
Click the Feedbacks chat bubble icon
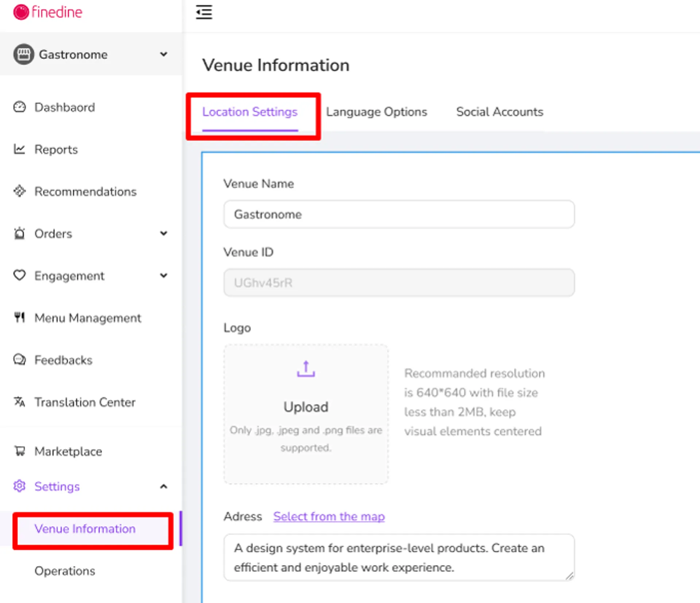pyautogui.click(x=20, y=360)
